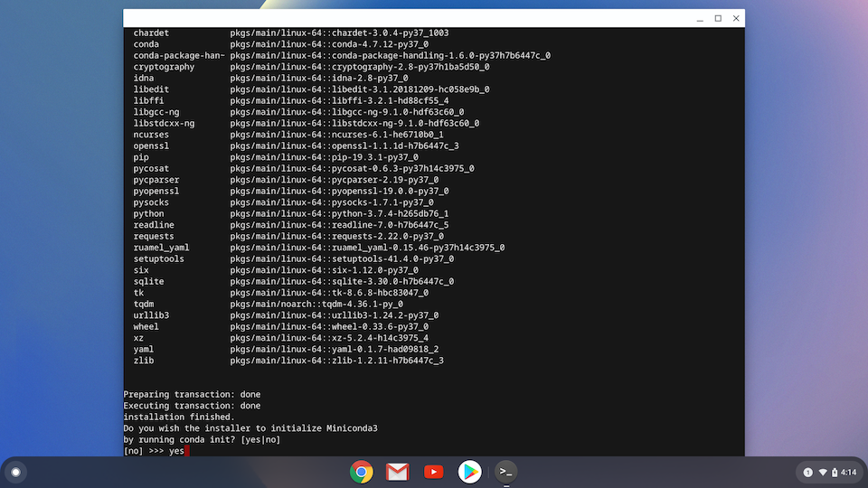
Task: Click the "Preparing transaction: done" line
Action: point(192,395)
